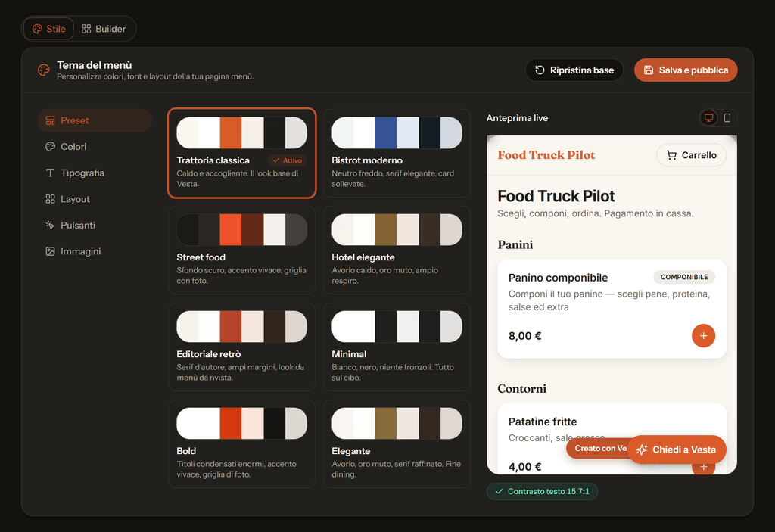Click the restore arrow icon in Ripristina base
775x532 pixels.
click(x=540, y=70)
